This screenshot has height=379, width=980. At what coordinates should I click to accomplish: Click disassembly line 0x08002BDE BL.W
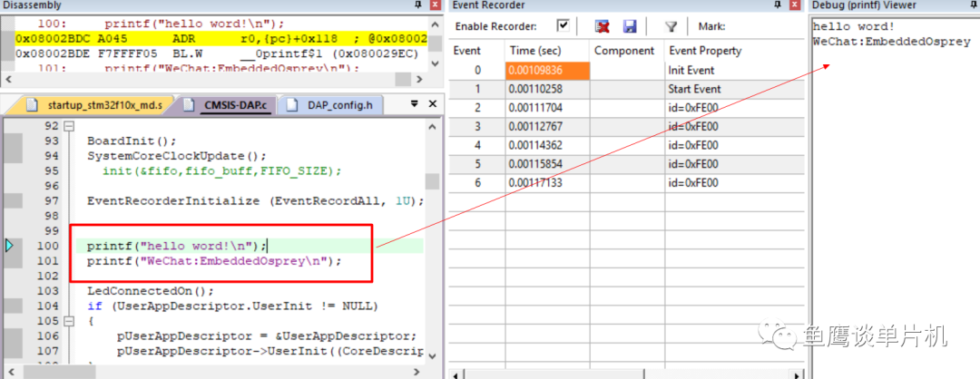pyautogui.click(x=216, y=53)
